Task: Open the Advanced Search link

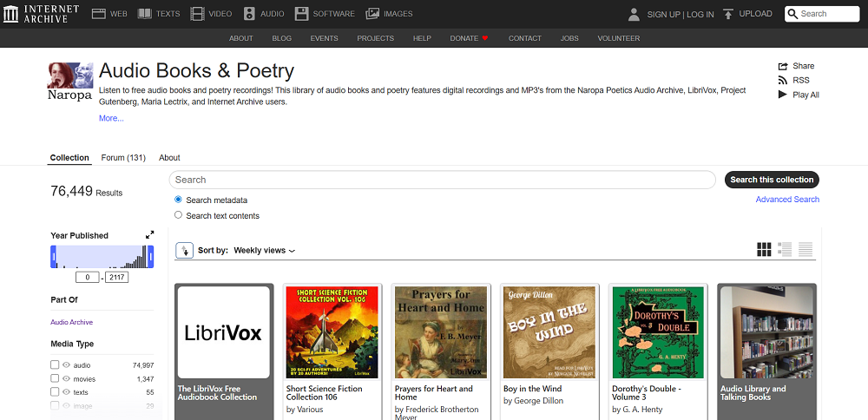Action: [787, 200]
